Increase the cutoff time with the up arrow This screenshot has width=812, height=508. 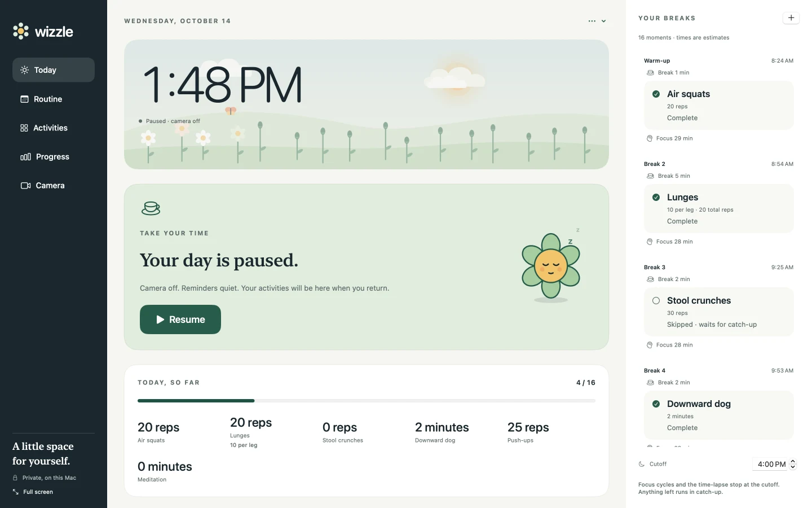[x=793, y=461]
